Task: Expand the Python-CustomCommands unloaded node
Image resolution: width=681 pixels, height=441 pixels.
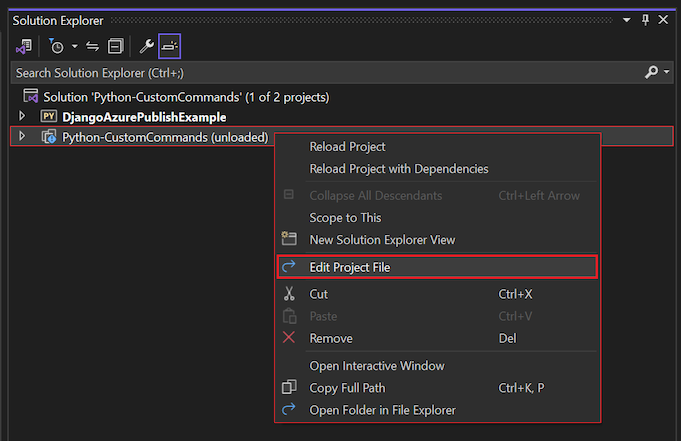Action: (22, 136)
